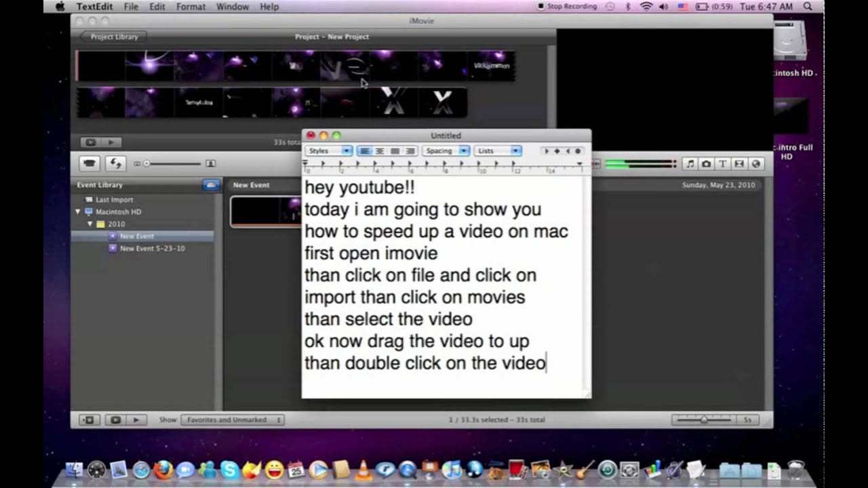This screenshot has width=868, height=488.
Task: Open the Format menu
Action: [191, 6]
